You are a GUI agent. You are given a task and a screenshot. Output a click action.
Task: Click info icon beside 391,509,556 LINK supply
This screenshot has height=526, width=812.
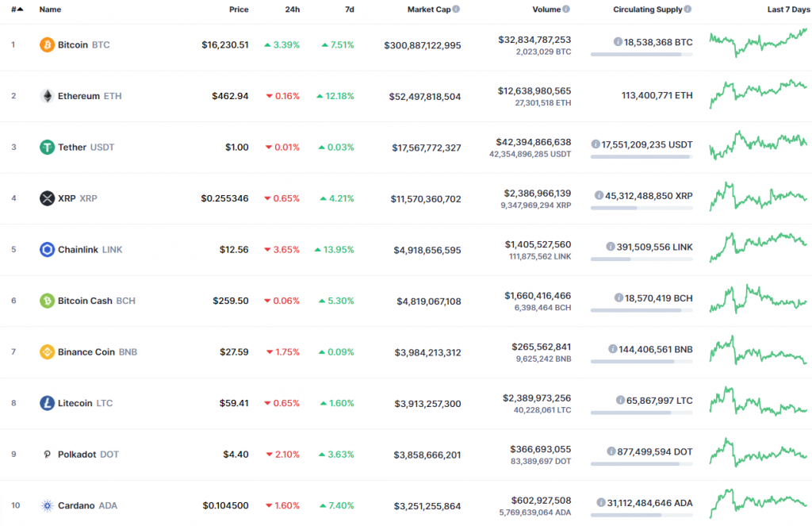point(611,247)
